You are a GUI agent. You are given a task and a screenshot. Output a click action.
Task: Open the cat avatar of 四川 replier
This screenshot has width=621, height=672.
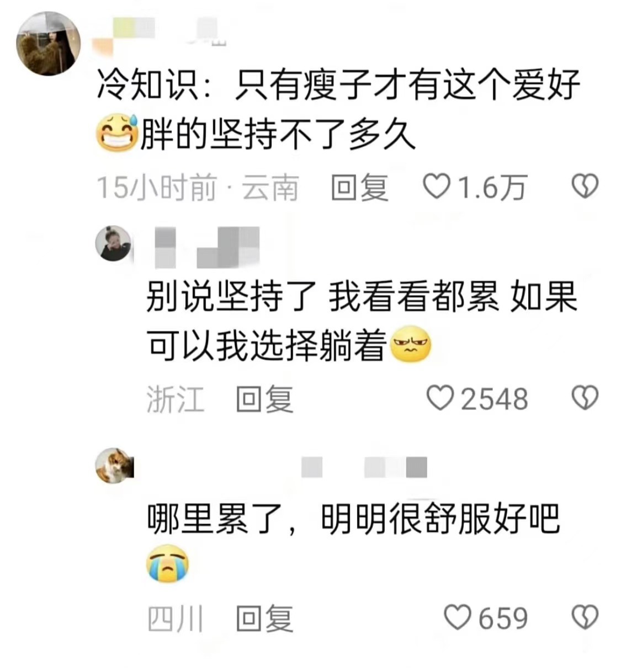point(115,465)
